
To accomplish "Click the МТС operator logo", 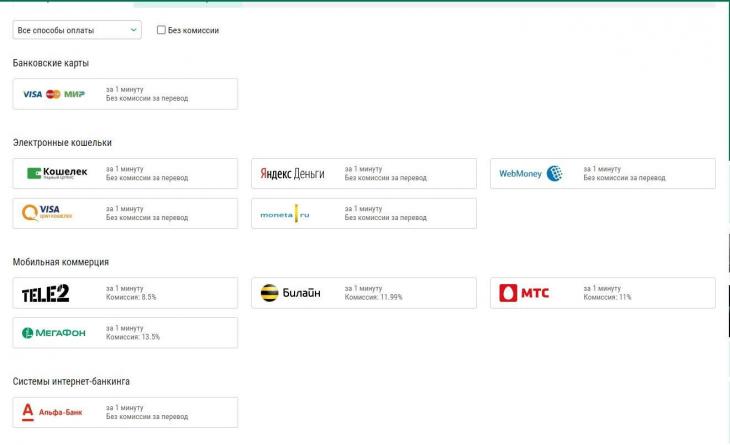I will [524, 293].
